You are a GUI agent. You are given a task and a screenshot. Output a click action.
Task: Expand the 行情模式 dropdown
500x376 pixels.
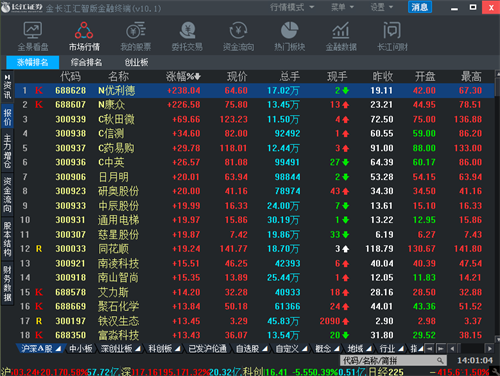tap(292, 7)
